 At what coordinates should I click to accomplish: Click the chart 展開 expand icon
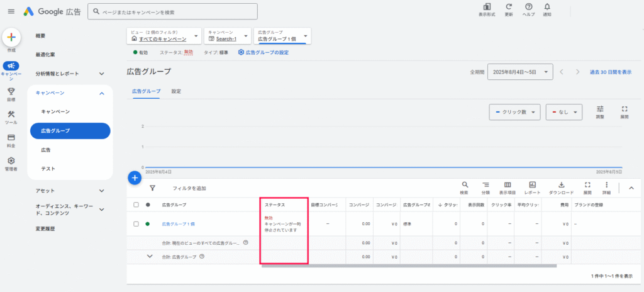(x=625, y=109)
